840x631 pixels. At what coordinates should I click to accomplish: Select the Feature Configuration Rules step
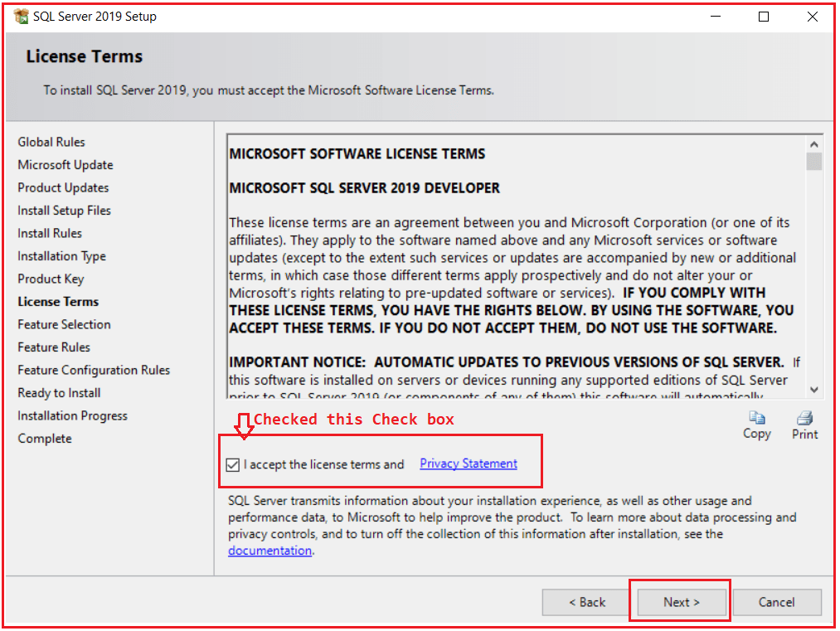pyautogui.click(x=94, y=370)
